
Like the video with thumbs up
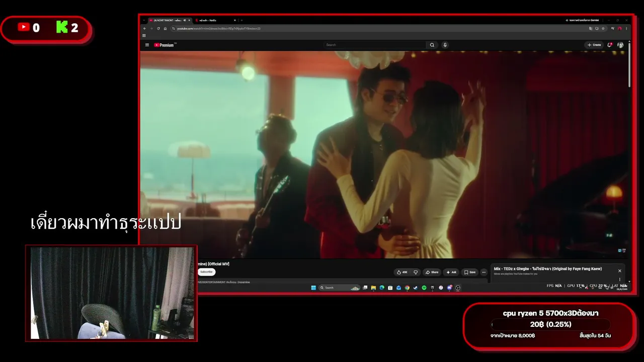[x=402, y=272]
